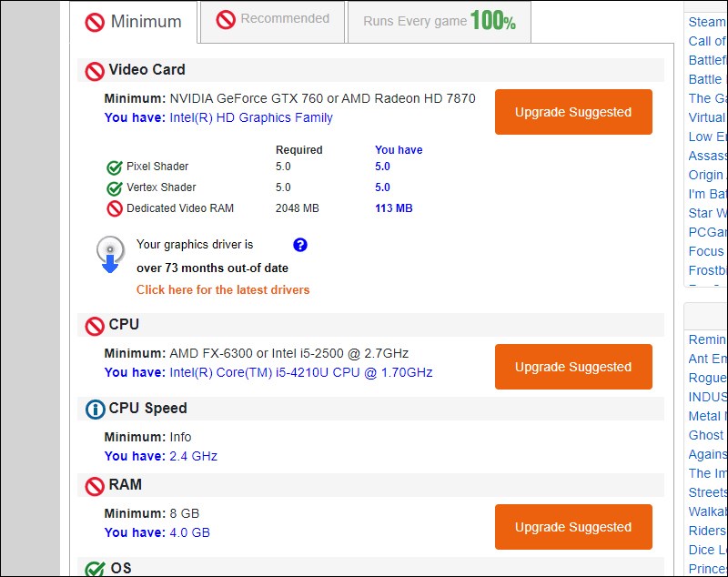728x577 pixels.
Task: Open the latest drivers link
Action: (223, 289)
